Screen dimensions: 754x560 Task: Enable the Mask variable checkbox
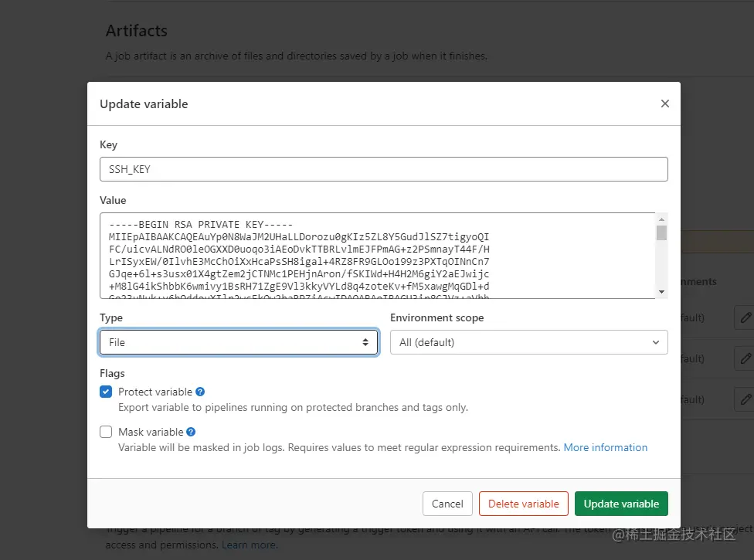106,432
